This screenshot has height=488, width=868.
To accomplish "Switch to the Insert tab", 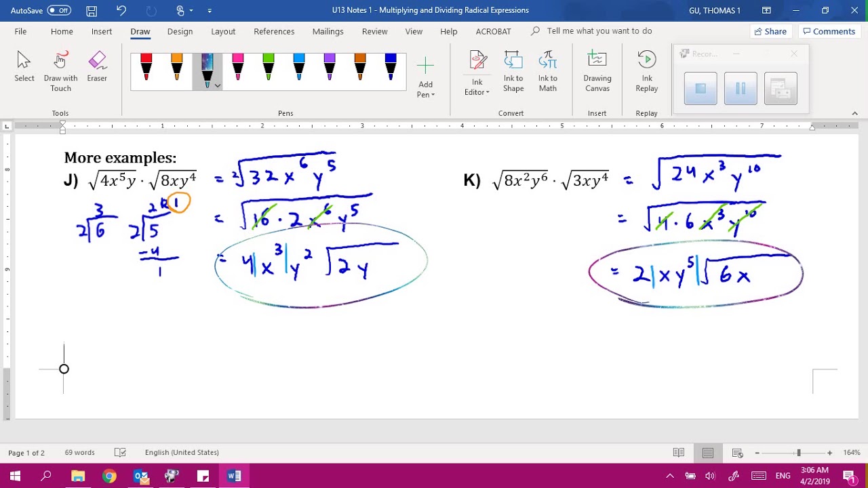I will (102, 31).
